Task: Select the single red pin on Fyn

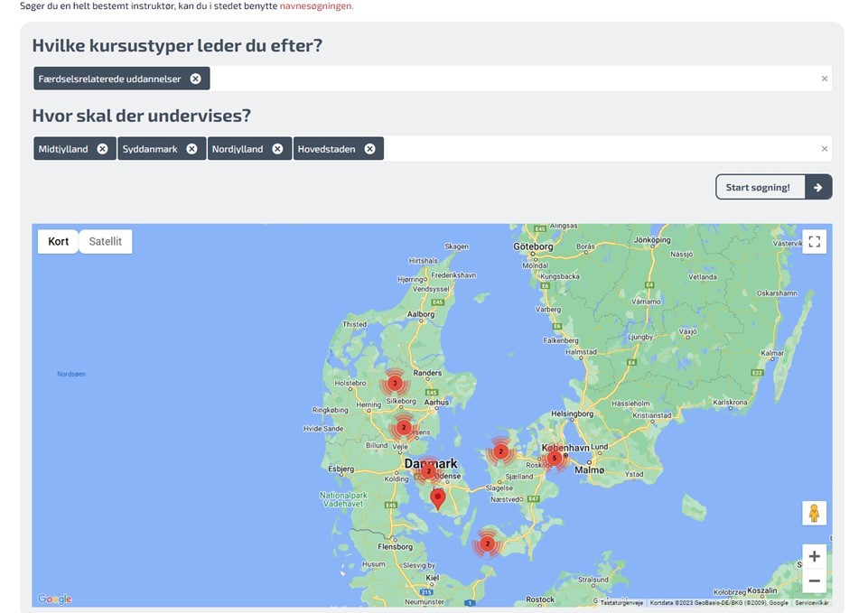Action: [438, 498]
